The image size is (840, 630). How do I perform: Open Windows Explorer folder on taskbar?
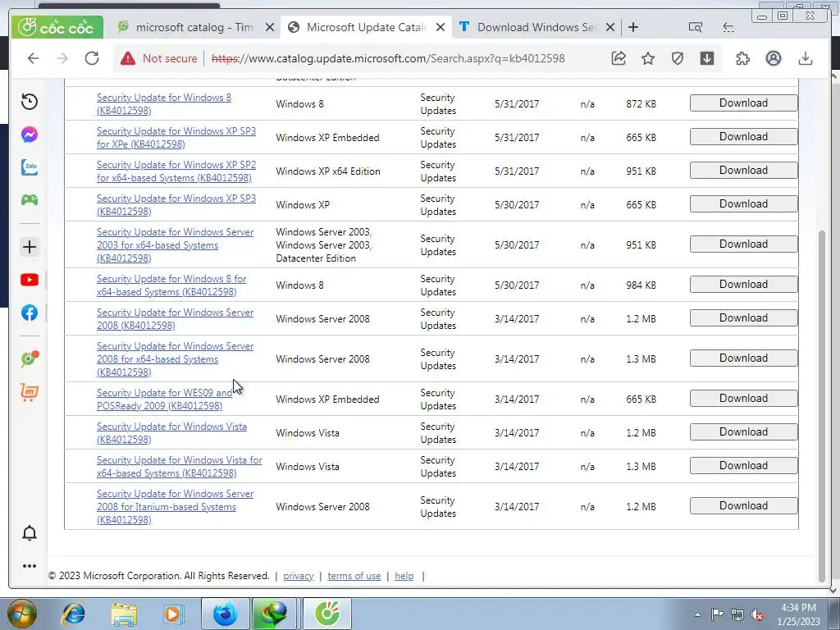[x=124, y=614]
